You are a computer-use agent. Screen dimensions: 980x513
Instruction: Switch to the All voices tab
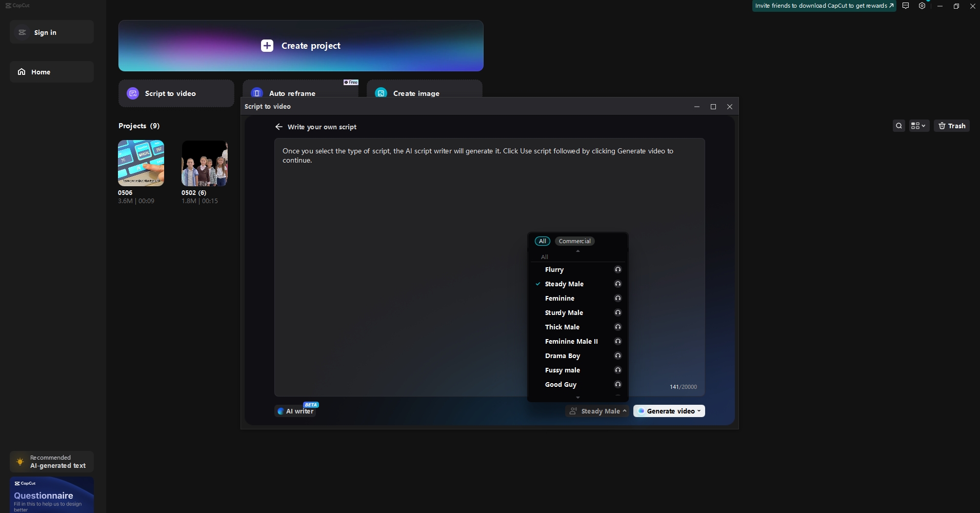(x=543, y=241)
